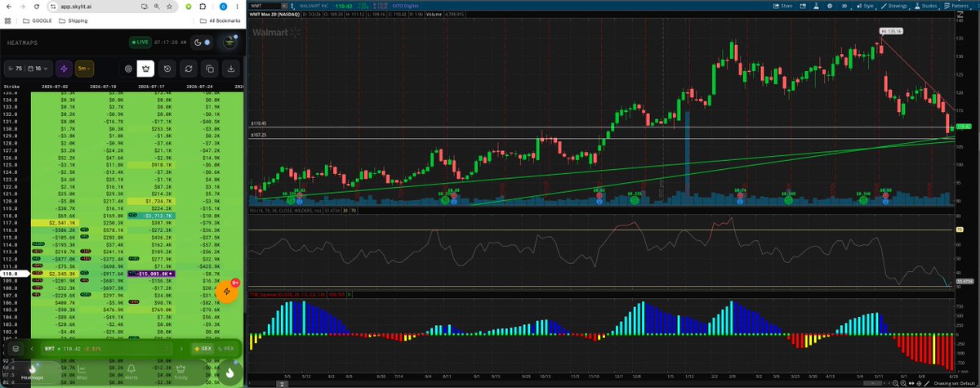Image resolution: width=980 pixels, height=388 pixels.
Task: Open the Chrome three-dot menu
Action: (x=238, y=5)
